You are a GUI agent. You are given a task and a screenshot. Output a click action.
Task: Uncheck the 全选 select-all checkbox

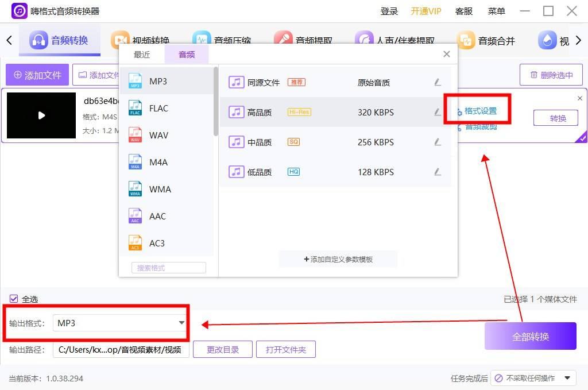click(x=13, y=299)
